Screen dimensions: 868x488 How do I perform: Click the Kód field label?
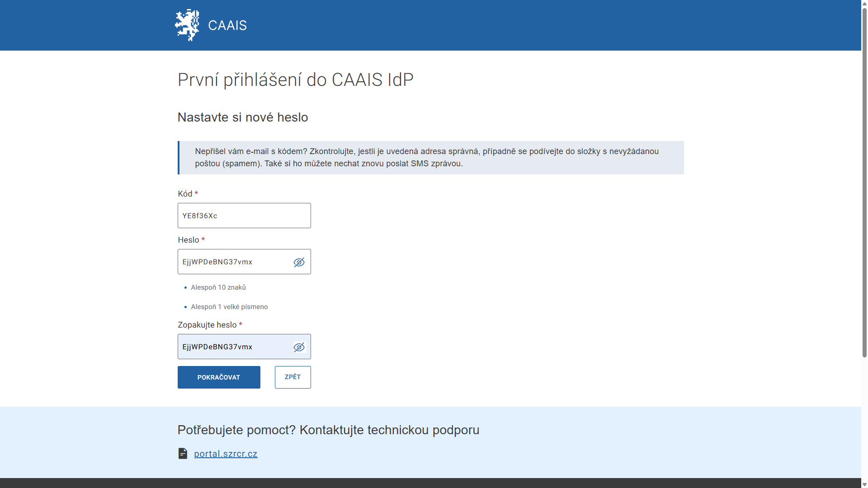coord(185,194)
